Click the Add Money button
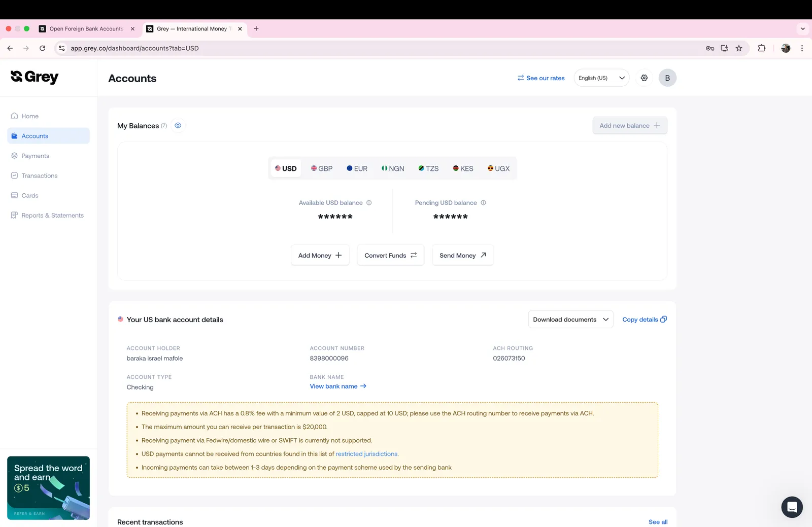 320,255
